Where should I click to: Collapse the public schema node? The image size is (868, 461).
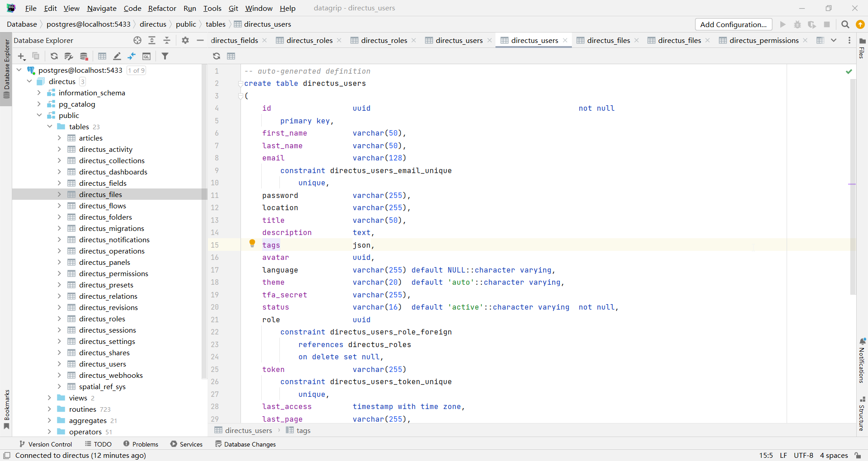pyautogui.click(x=39, y=115)
